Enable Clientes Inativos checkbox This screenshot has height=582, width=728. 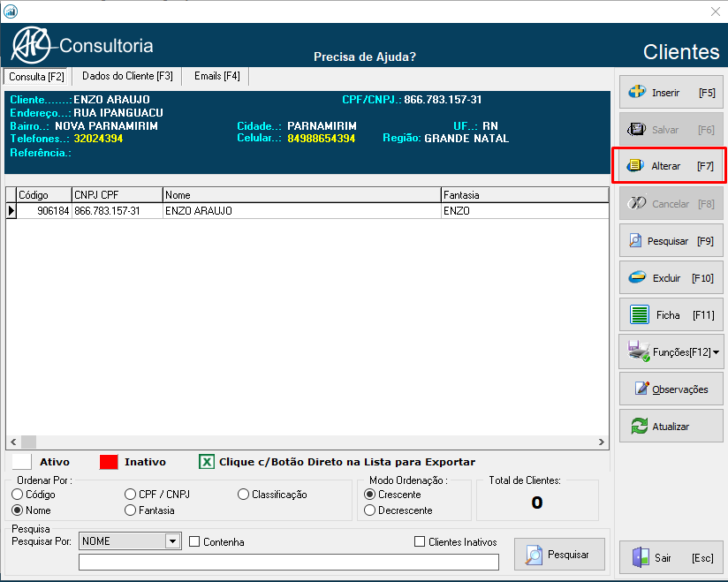tap(420, 541)
